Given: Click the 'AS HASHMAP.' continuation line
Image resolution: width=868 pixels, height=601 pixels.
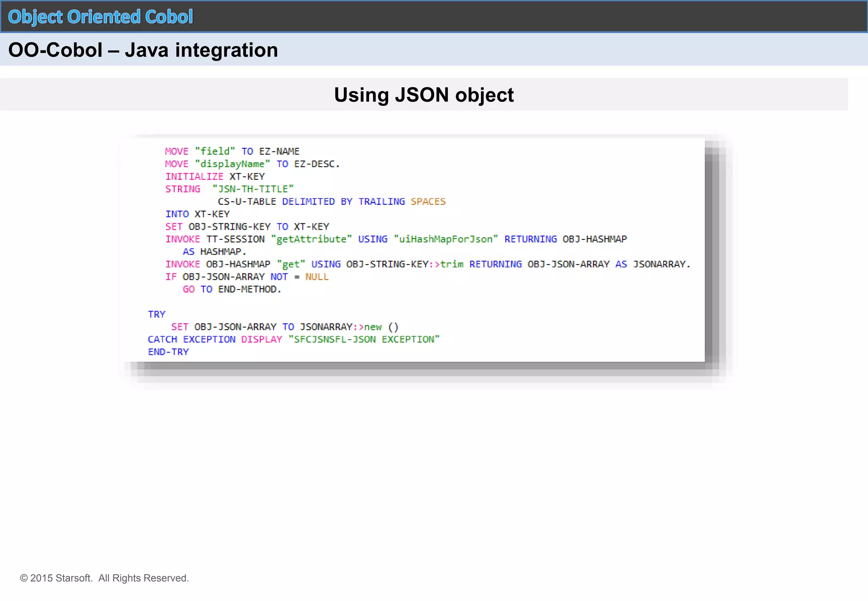Looking at the screenshot, I should pyautogui.click(x=214, y=251).
